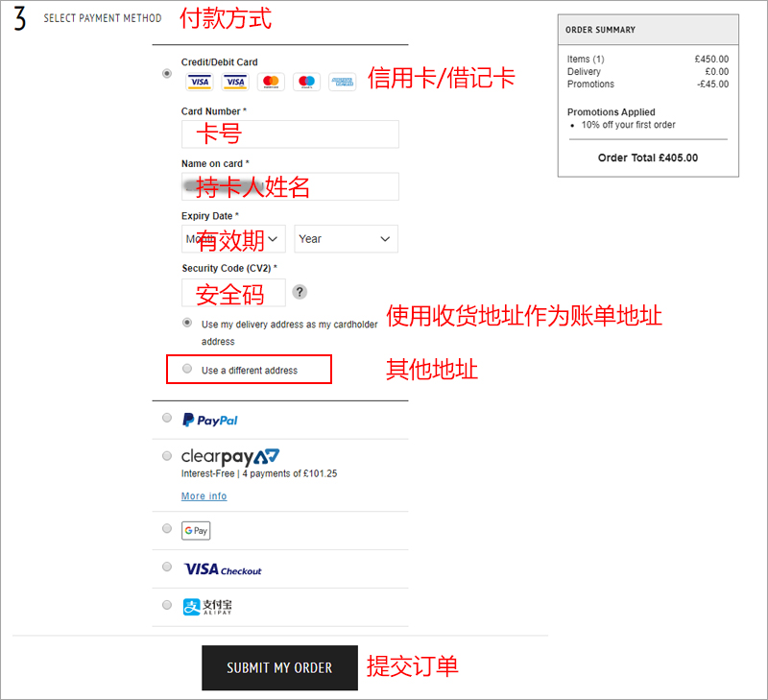
Task: Click the American Express card icon
Action: click(343, 82)
